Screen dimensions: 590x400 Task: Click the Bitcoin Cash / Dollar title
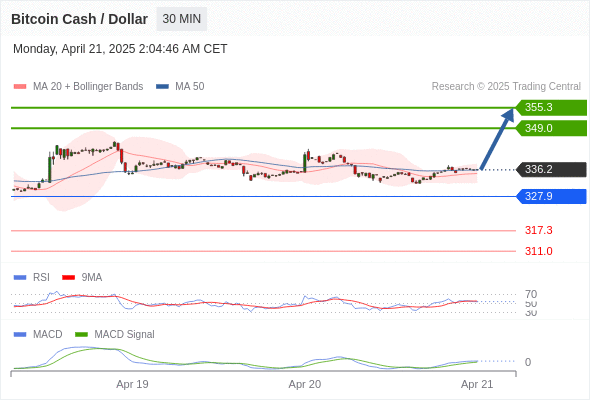pos(79,19)
